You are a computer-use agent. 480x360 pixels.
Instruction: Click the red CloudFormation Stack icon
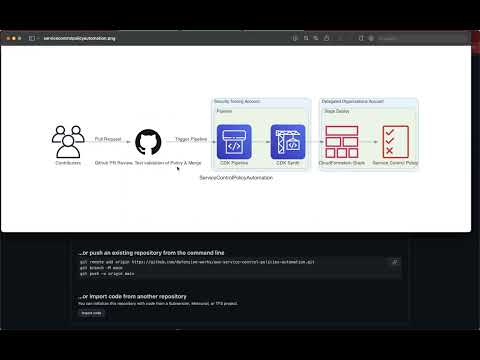coord(342,142)
